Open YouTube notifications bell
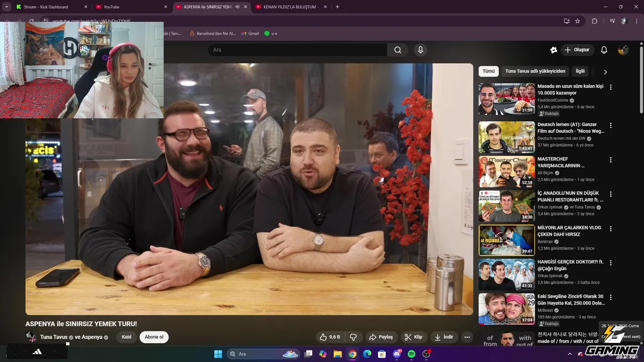The image size is (644, 362). coord(604,50)
